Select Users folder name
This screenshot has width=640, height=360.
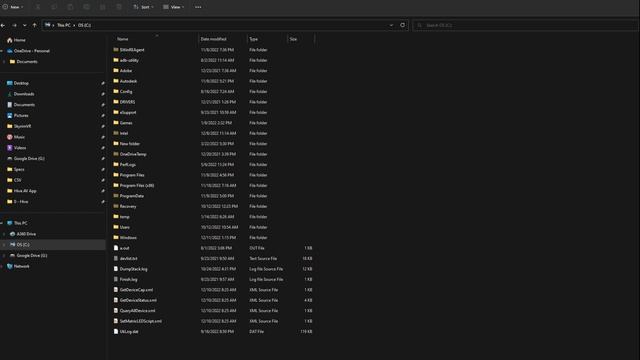tap(124, 227)
